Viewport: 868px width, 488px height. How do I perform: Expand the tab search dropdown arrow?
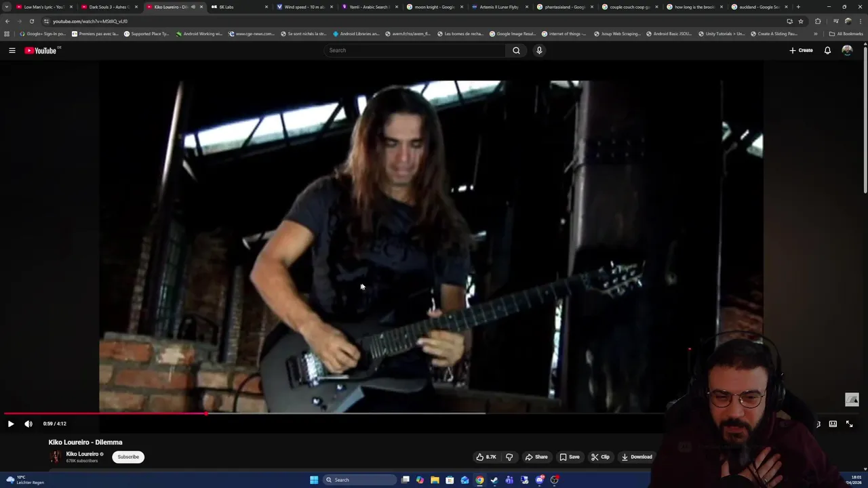(7, 7)
